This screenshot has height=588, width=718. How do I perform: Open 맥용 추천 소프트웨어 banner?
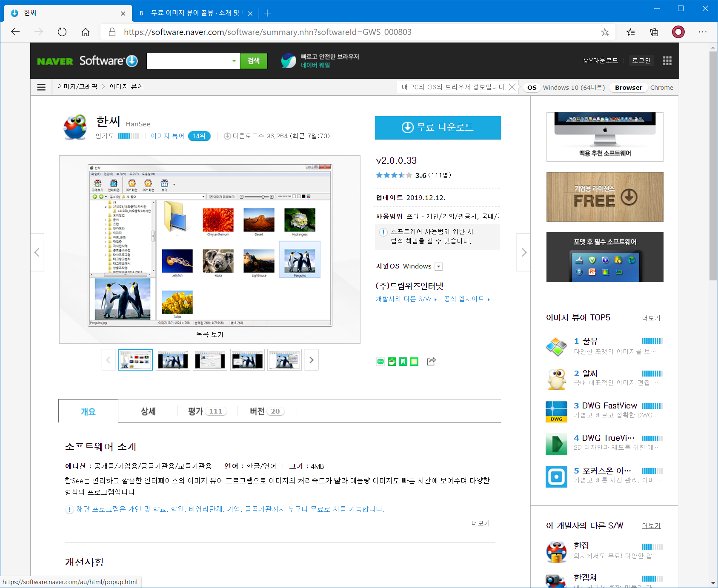[x=605, y=137]
